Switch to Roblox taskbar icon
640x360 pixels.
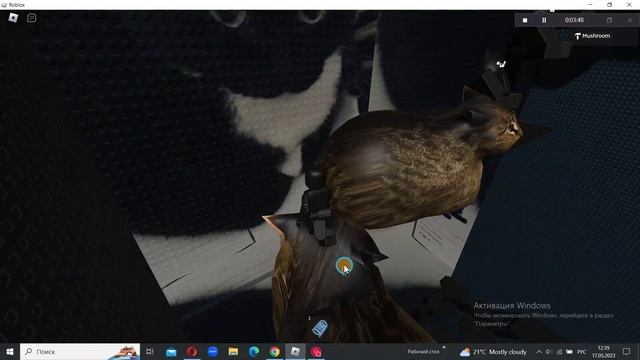coord(295,351)
